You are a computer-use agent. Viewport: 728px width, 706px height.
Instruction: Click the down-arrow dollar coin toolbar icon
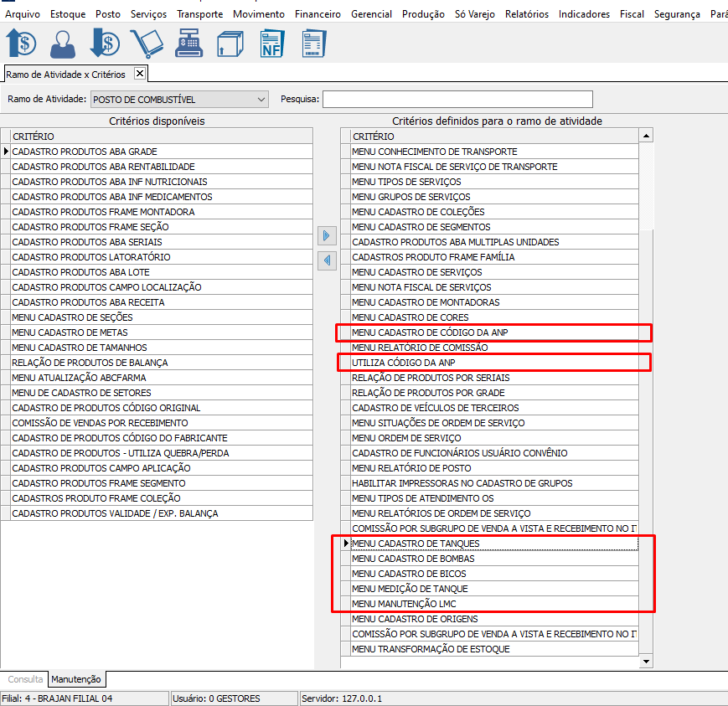click(105, 43)
